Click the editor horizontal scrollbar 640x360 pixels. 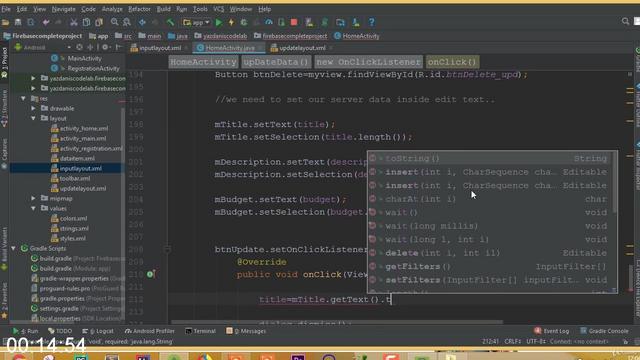pyautogui.click(x=337, y=322)
